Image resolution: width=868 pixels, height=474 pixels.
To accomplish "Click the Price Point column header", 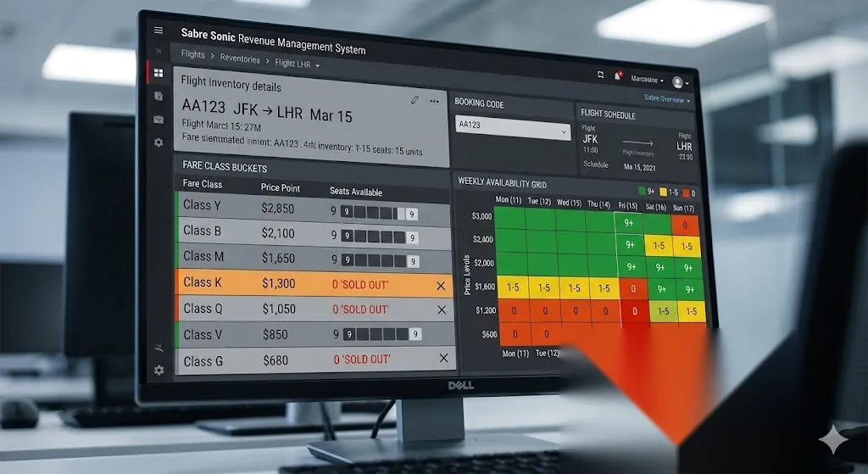I will (x=280, y=187).
